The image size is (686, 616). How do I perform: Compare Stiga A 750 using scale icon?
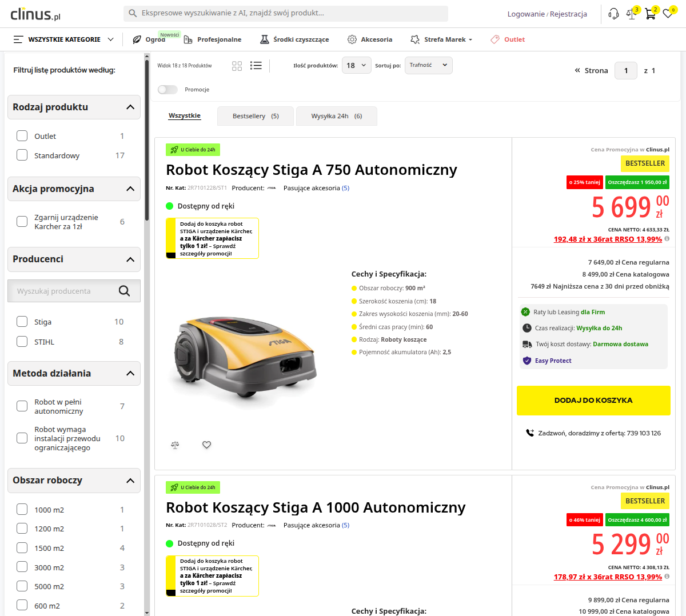[175, 445]
